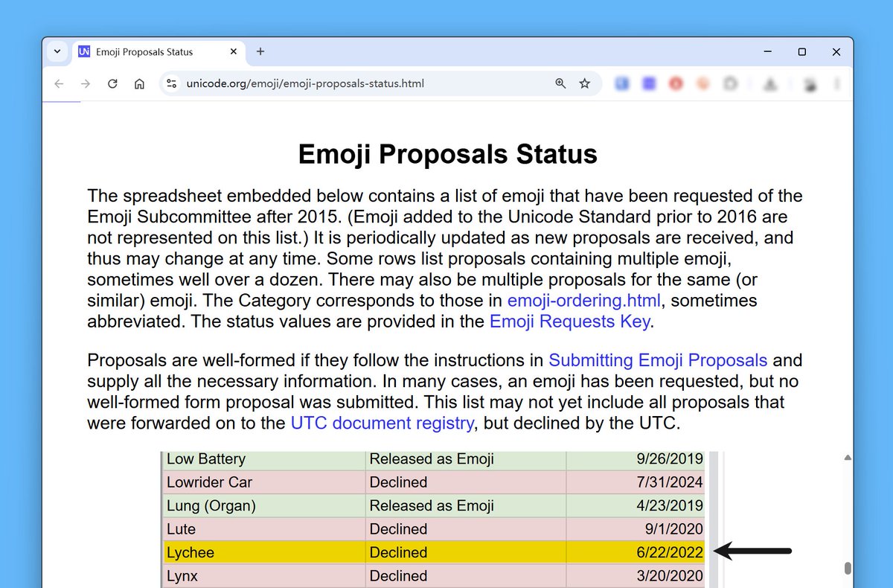Click the Lowrider Car cell
Screen dimensions: 893x588
point(264,482)
